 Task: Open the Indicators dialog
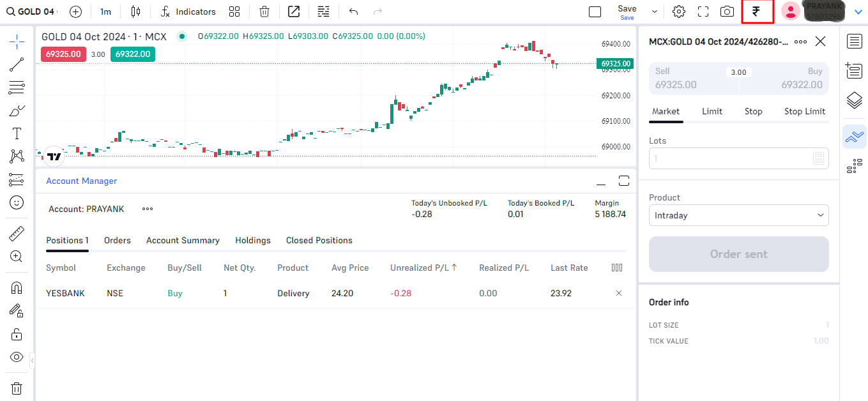point(188,11)
